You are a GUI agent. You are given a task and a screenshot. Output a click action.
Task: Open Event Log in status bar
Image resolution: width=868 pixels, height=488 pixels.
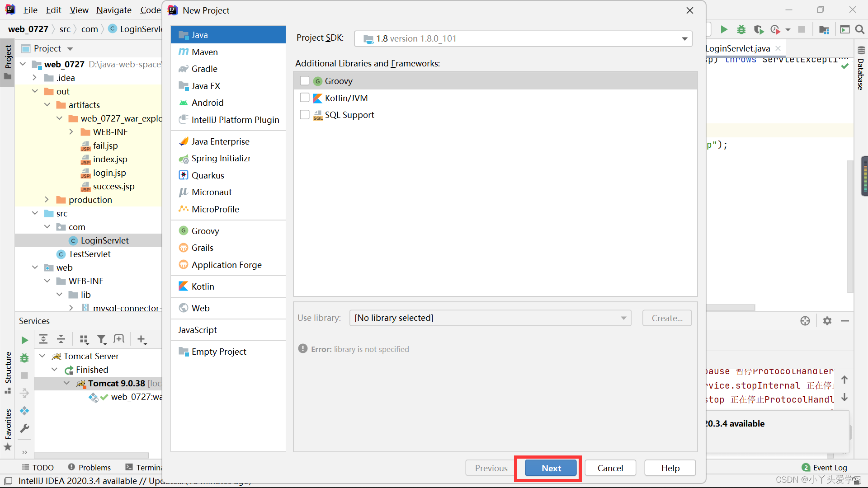825,467
